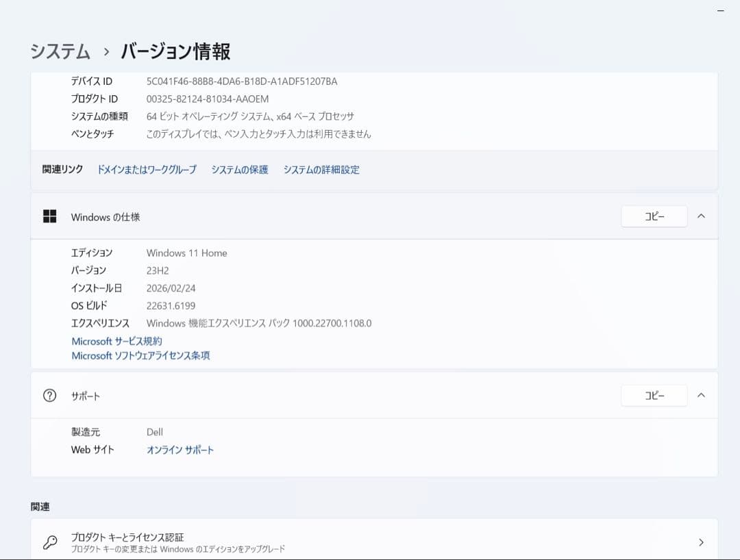This screenshot has width=740, height=560.
Task: Visit the オンライン サポート website link
Action: pos(180,450)
